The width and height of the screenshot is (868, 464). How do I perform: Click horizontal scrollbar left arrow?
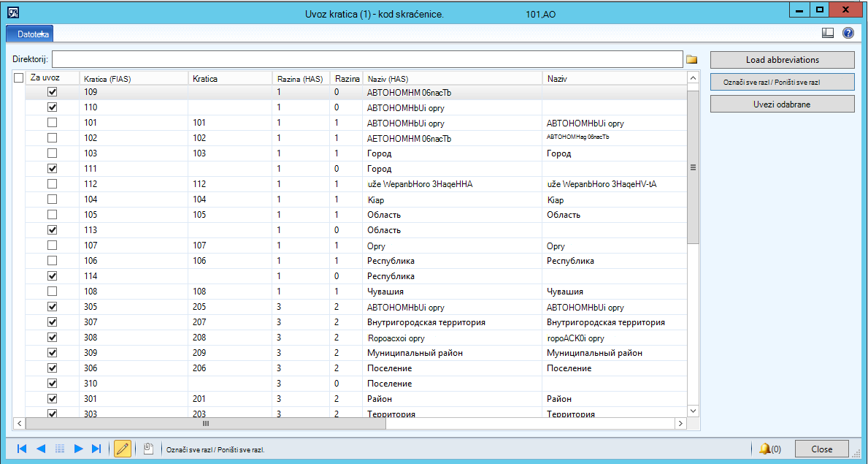pos(18,424)
